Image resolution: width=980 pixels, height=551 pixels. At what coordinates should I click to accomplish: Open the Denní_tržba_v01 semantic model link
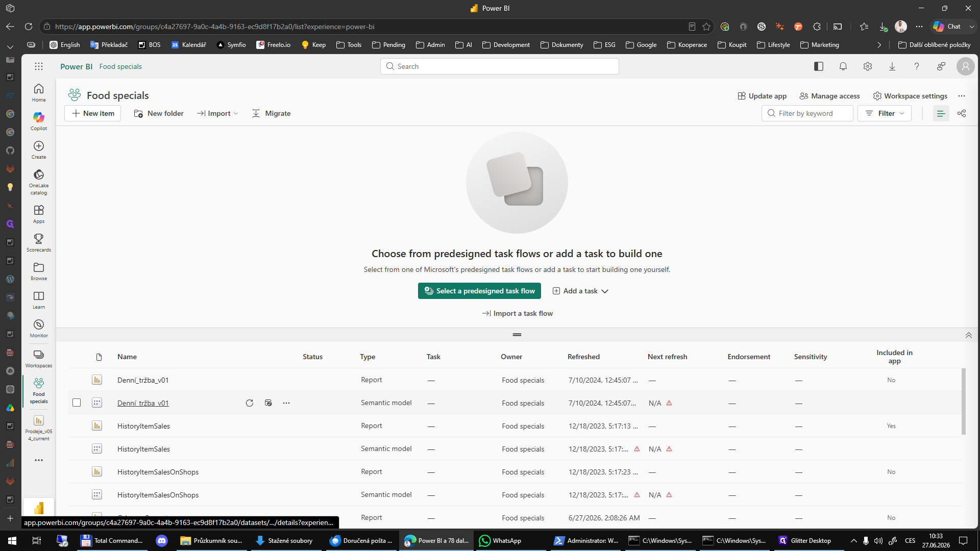coord(143,403)
